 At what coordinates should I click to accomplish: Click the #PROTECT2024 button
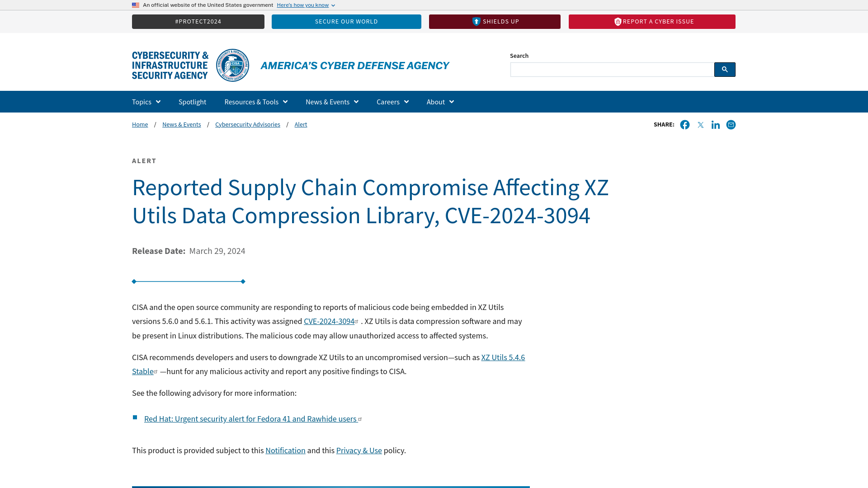(x=198, y=21)
